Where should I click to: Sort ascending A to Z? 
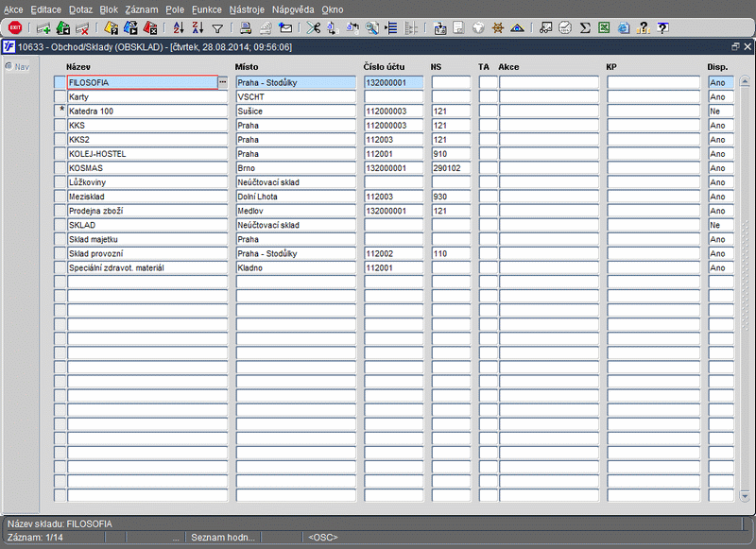[179, 28]
